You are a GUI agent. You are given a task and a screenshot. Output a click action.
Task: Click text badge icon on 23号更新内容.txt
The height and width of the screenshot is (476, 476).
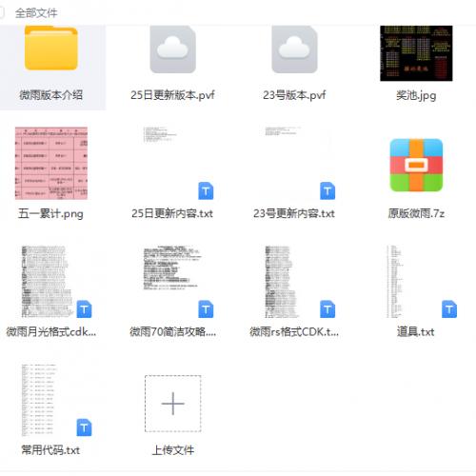[327, 191]
